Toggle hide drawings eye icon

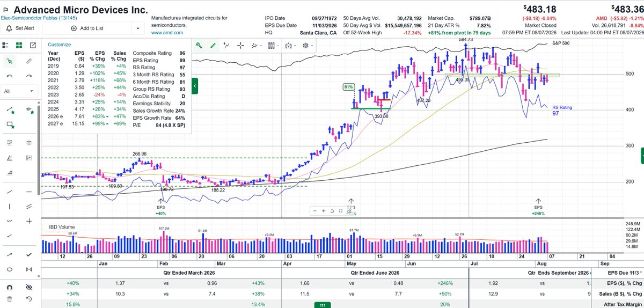[28, 287]
